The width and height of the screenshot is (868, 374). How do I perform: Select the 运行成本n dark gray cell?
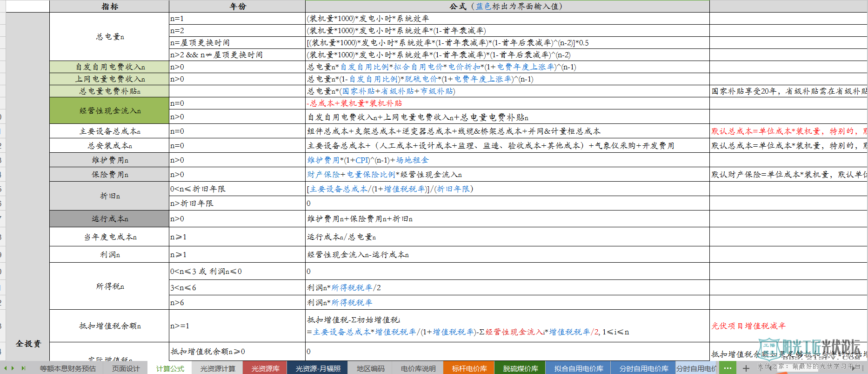pos(109,219)
